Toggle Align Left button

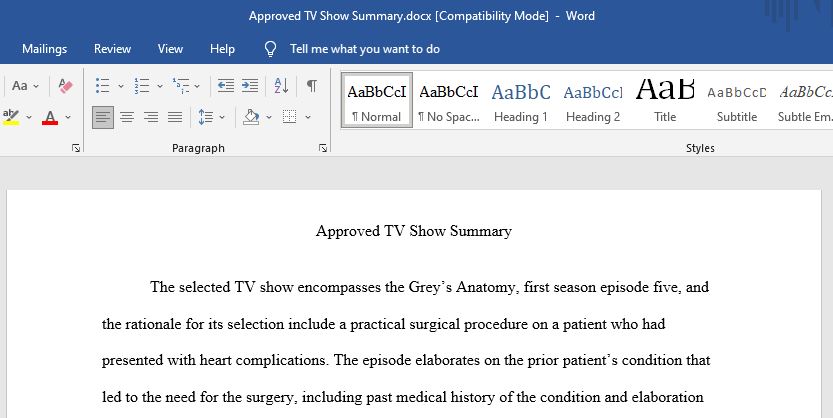point(103,117)
